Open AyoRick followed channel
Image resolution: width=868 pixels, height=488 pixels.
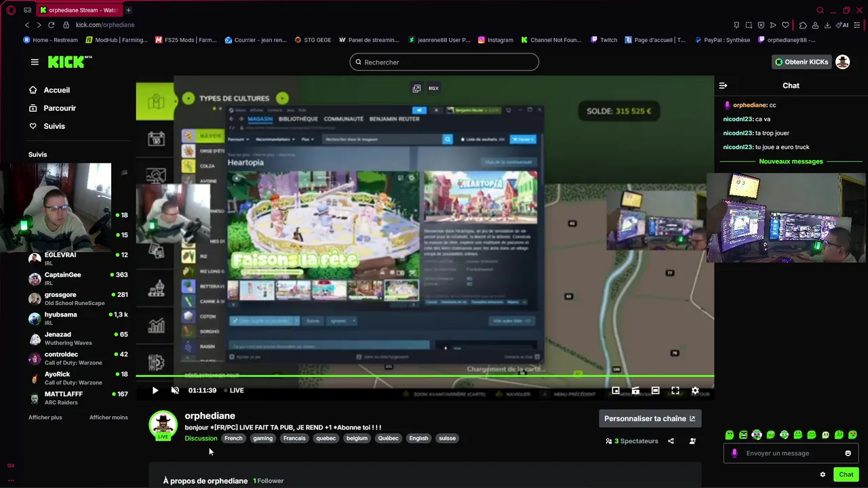click(78, 378)
